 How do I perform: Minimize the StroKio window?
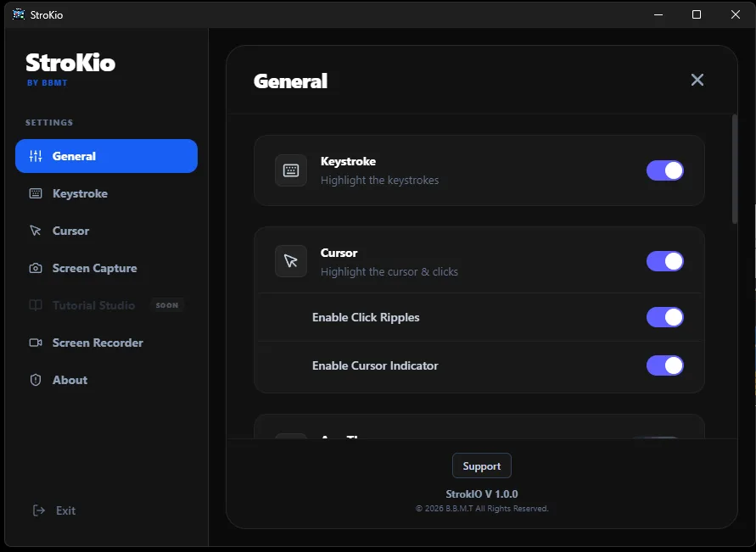tap(658, 14)
